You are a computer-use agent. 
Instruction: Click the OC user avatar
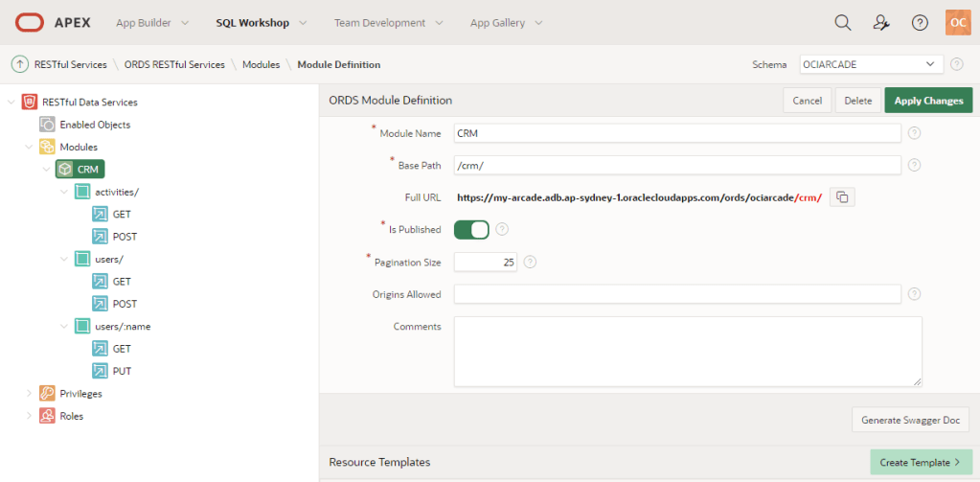pyautogui.click(x=957, y=22)
